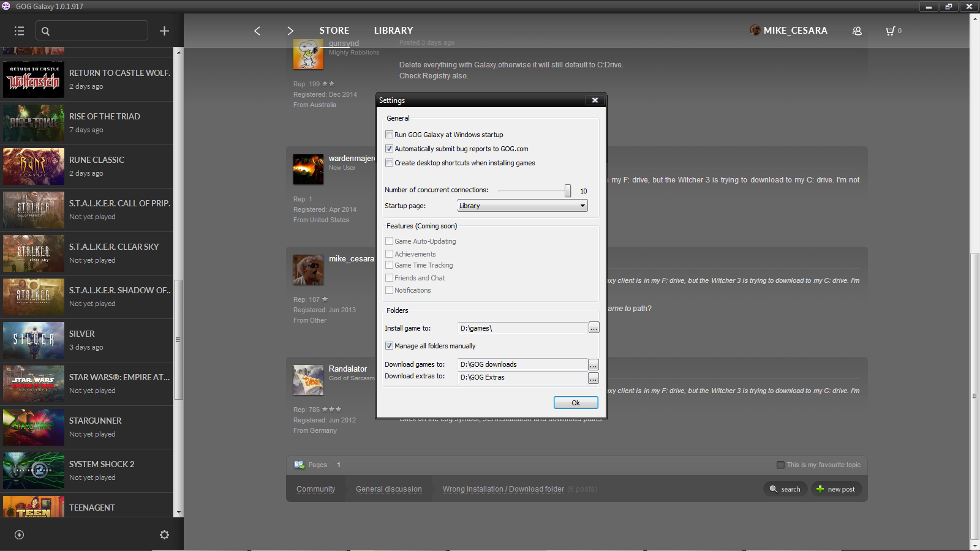Click page 1 in forum pagination

[339, 465]
